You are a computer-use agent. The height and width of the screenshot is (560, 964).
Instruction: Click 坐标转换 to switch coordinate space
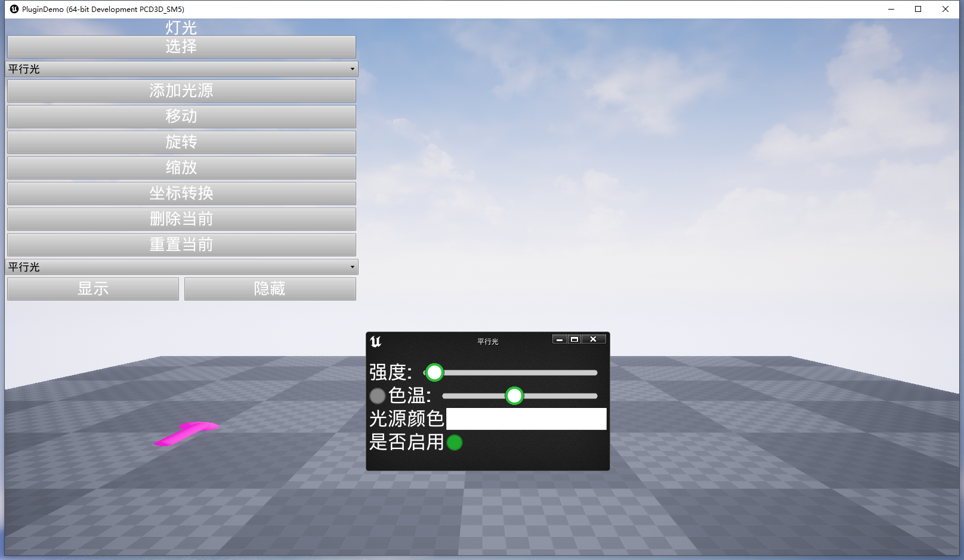(181, 193)
